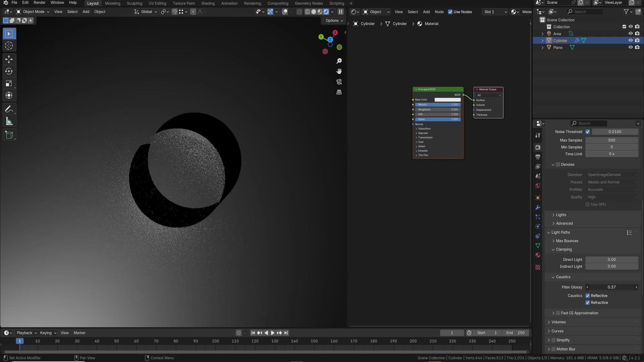Expand the Max Bounces subpanel
This screenshot has height=362, width=644.
pyautogui.click(x=567, y=241)
